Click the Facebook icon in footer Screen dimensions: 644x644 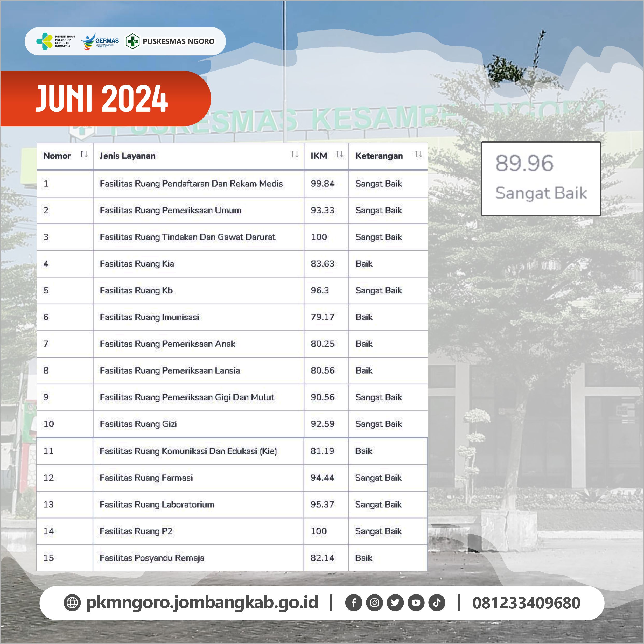coord(354,603)
